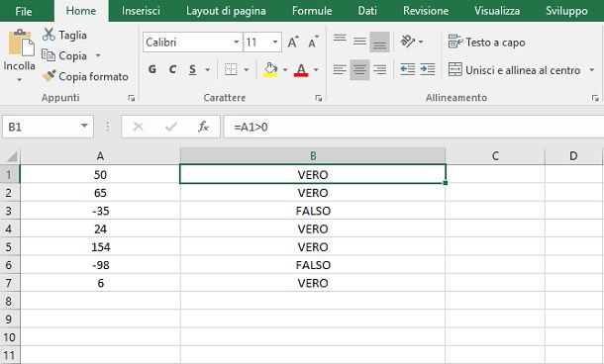Toggle underline S formatting

pyautogui.click(x=193, y=69)
